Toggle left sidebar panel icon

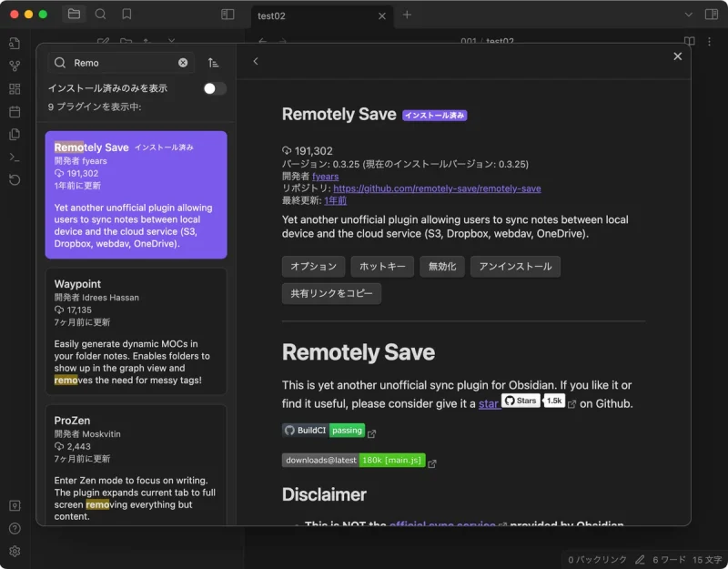(x=227, y=15)
